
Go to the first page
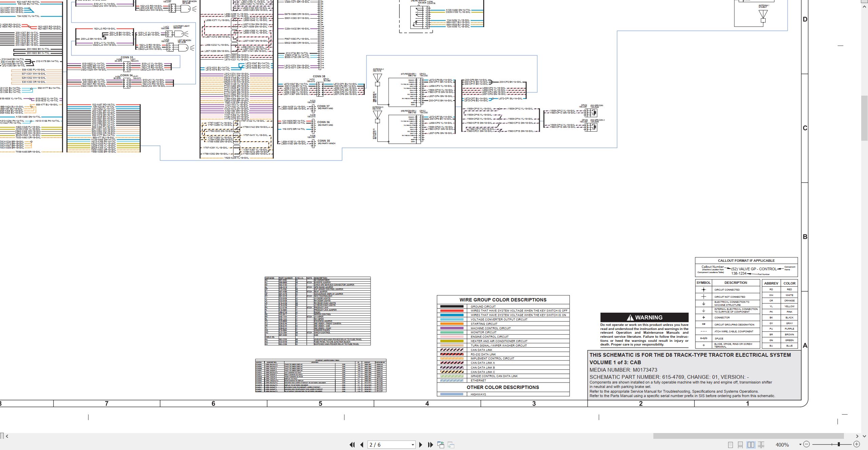[352, 445]
